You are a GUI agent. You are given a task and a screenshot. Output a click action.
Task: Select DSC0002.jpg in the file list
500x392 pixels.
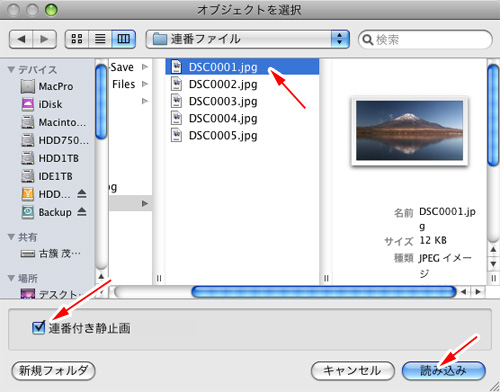pyautogui.click(x=242, y=84)
